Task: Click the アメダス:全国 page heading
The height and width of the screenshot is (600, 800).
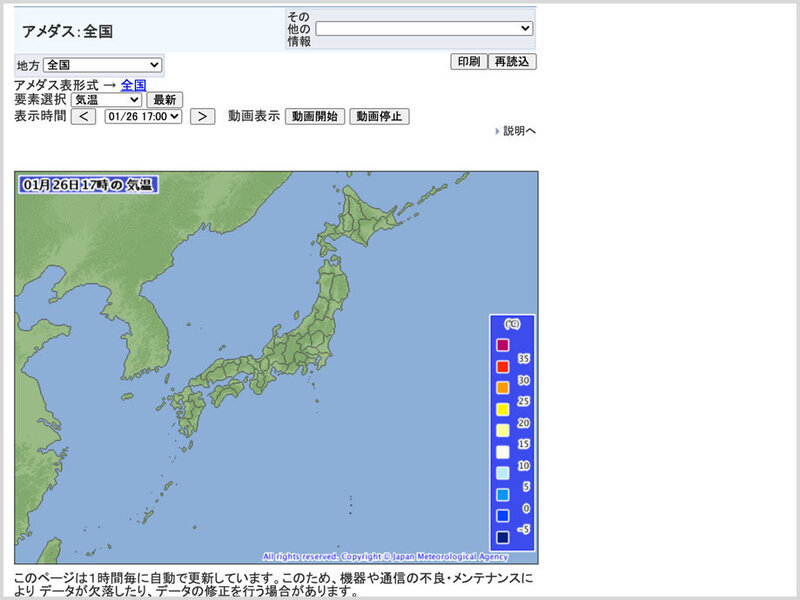Action: [x=67, y=32]
